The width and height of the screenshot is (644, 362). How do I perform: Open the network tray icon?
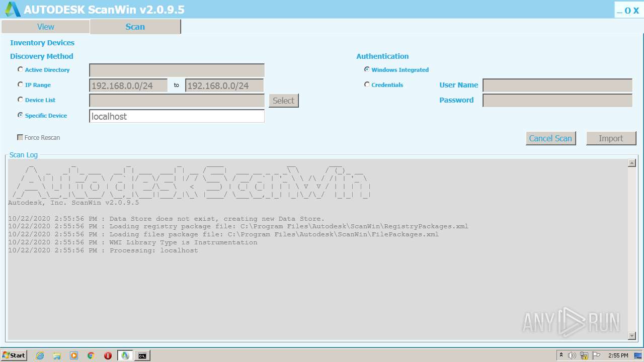[x=584, y=355]
